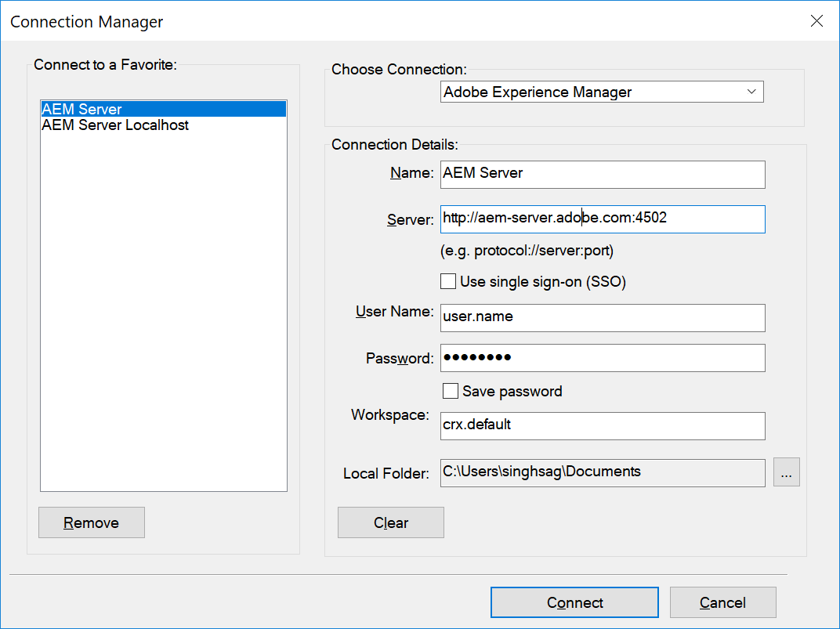
Task: Click the Password entry box
Action: (x=603, y=358)
